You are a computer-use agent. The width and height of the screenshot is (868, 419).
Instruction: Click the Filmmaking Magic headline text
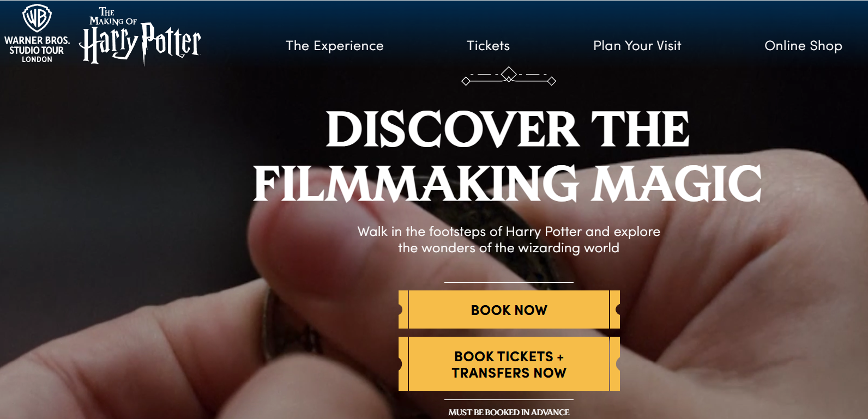pyautogui.click(x=508, y=184)
